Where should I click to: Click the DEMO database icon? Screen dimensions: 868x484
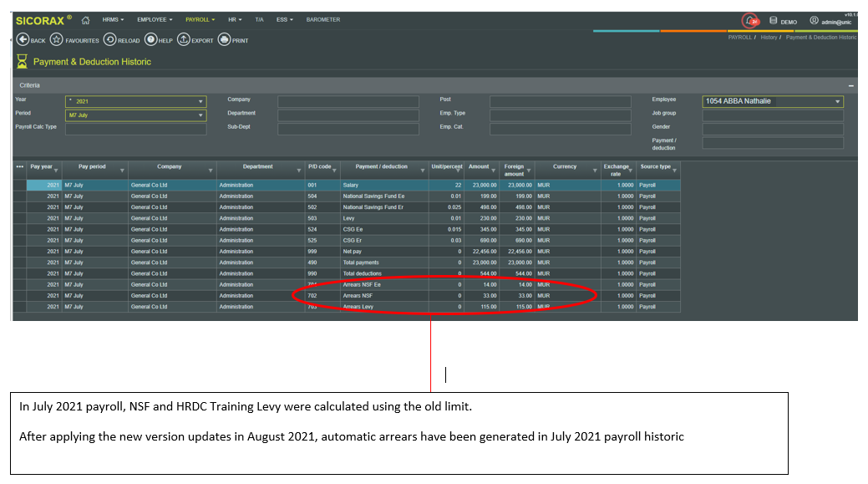click(773, 21)
